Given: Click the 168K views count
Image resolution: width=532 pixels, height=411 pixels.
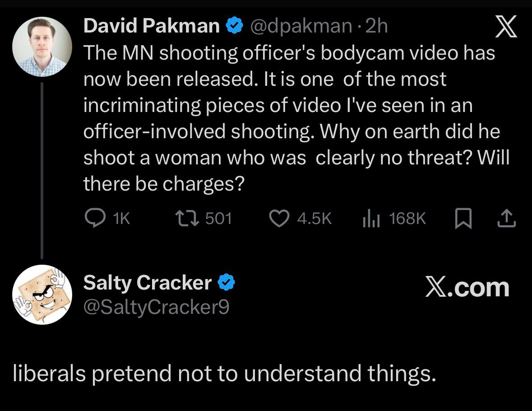Looking at the screenshot, I should click(407, 219).
